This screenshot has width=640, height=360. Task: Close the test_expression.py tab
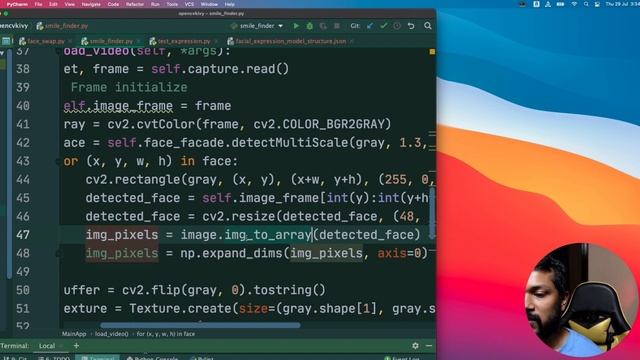[x=216, y=41]
